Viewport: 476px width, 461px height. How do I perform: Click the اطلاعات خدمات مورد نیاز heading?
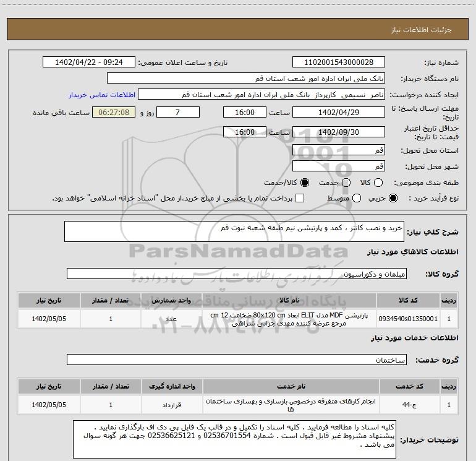[x=415, y=338]
